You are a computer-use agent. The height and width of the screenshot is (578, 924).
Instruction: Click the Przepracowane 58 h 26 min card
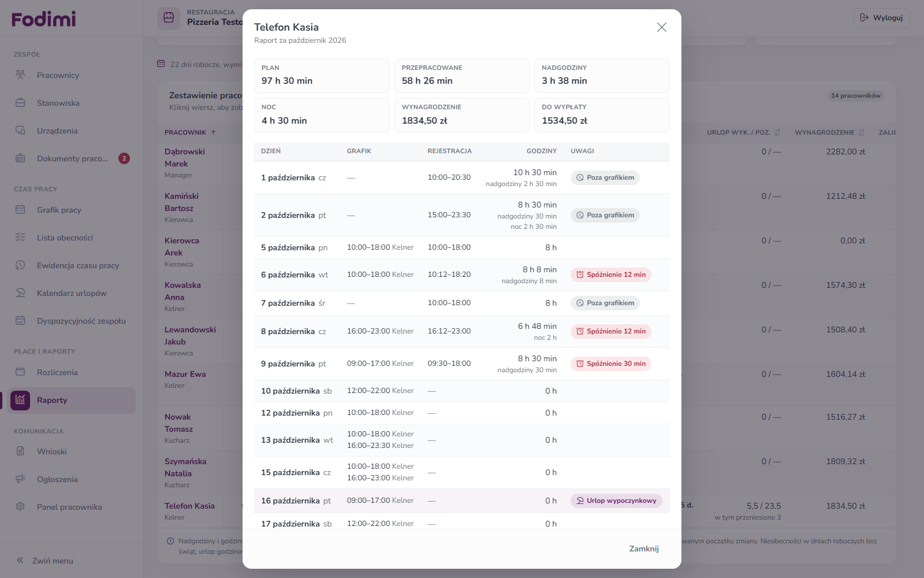(461, 76)
